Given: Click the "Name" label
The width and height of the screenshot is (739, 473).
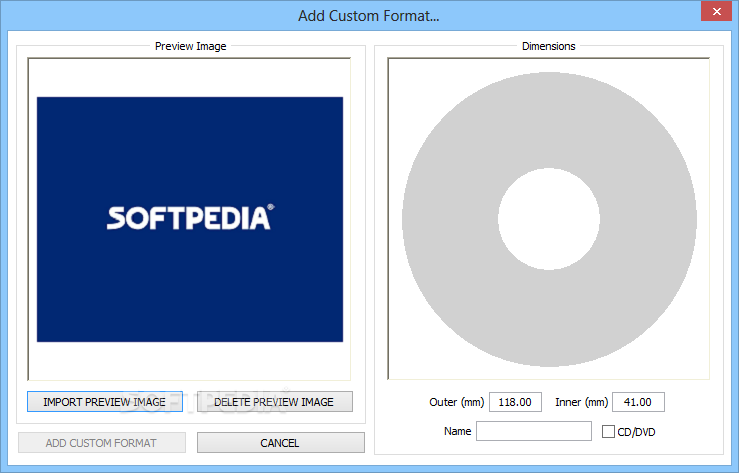Looking at the screenshot, I should (x=457, y=431).
